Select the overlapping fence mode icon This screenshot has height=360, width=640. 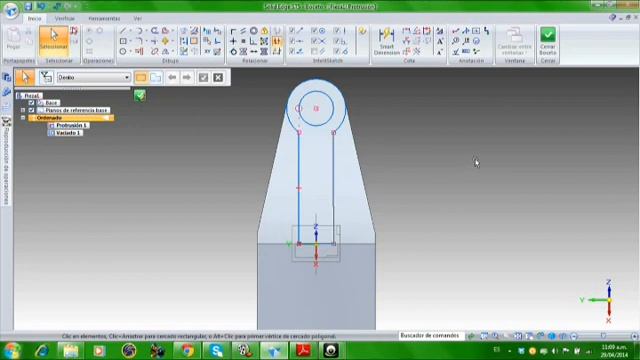click(x=156, y=77)
